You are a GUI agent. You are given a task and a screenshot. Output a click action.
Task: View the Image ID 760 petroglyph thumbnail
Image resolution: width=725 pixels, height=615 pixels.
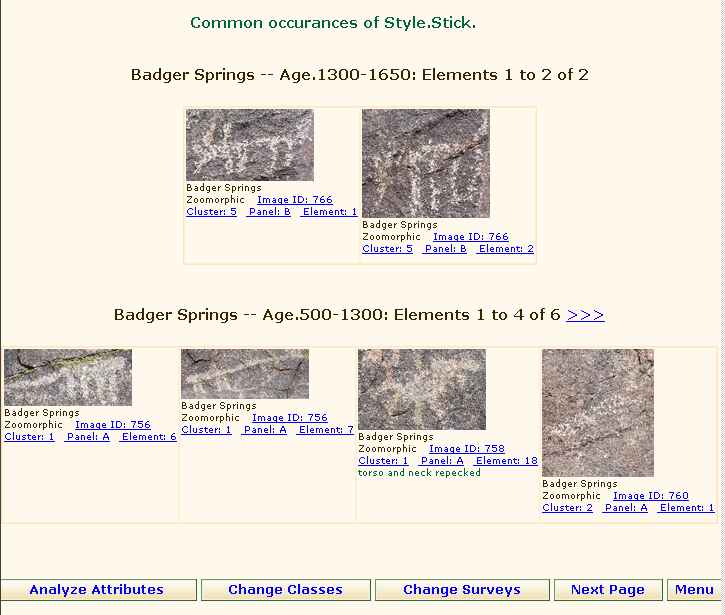pyautogui.click(x=597, y=412)
